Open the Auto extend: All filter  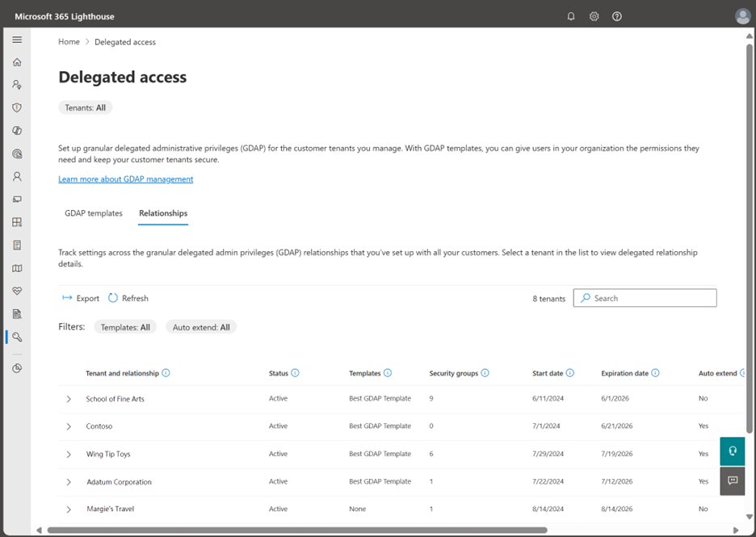(201, 327)
